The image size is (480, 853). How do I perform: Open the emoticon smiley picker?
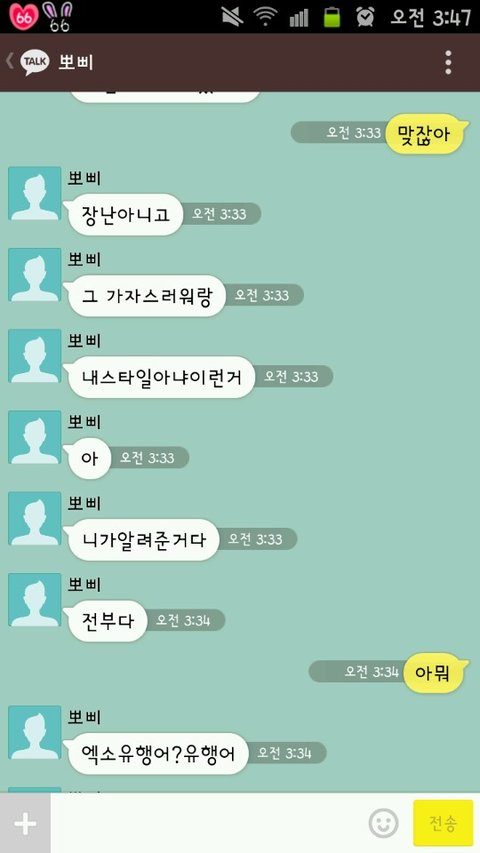pyautogui.click(x=383, y=823)
